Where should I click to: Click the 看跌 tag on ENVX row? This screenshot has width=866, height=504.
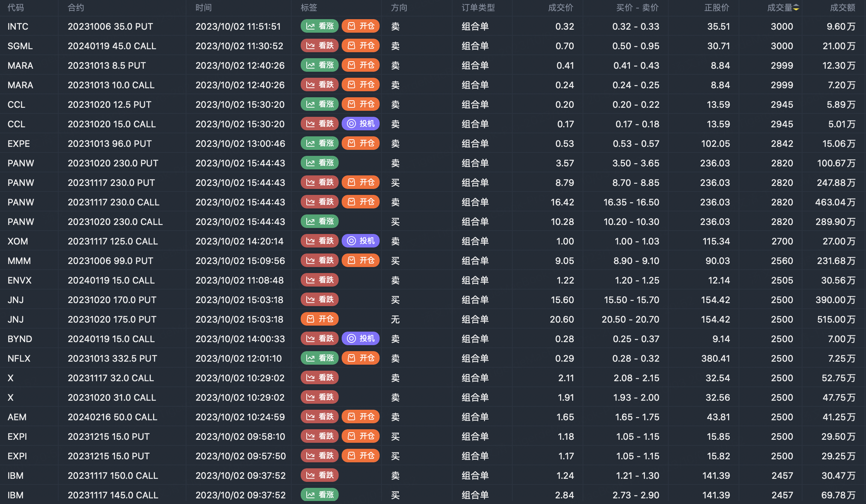click(319, 280)
